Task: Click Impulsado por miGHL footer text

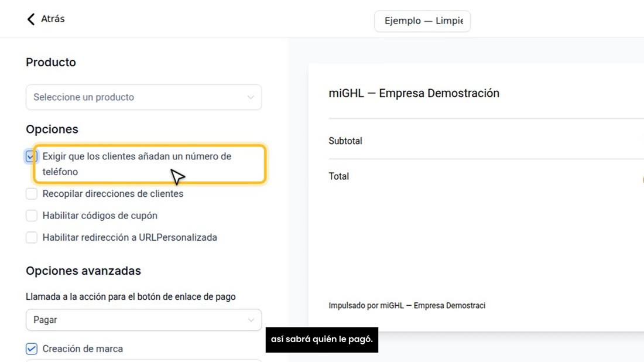Action: [407, 306]
